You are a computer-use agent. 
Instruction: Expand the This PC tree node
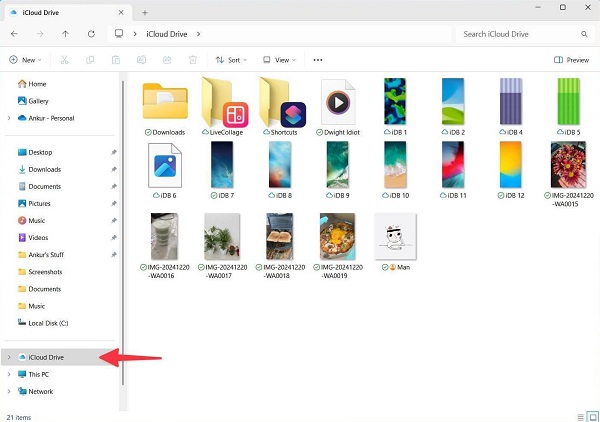[9, 374]
